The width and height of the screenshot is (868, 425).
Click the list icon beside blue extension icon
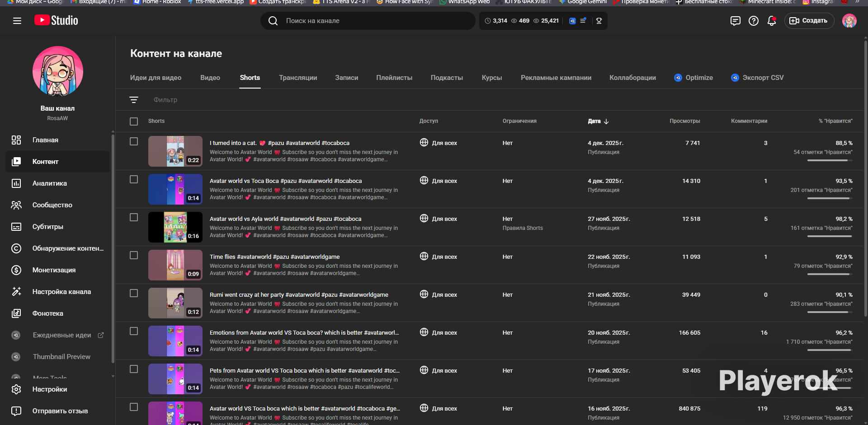point(583,21)
